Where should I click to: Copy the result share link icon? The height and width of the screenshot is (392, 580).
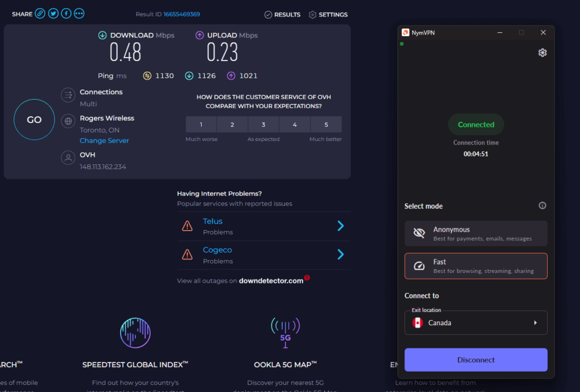click(39, 13)
